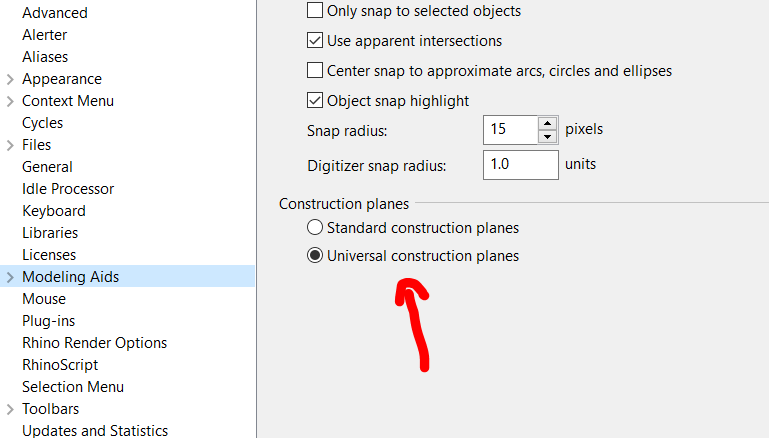The height and width of the screenshot is (438, 769).
Task: Click the Digitizer snap radius field
Action: 520,165
